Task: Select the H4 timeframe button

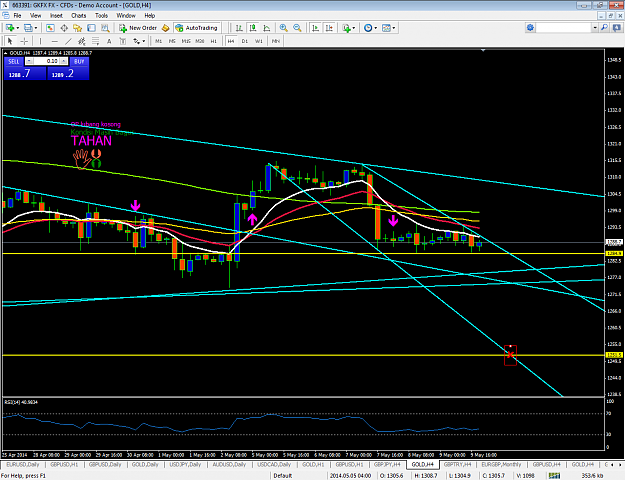Action: tap(231, 41)
